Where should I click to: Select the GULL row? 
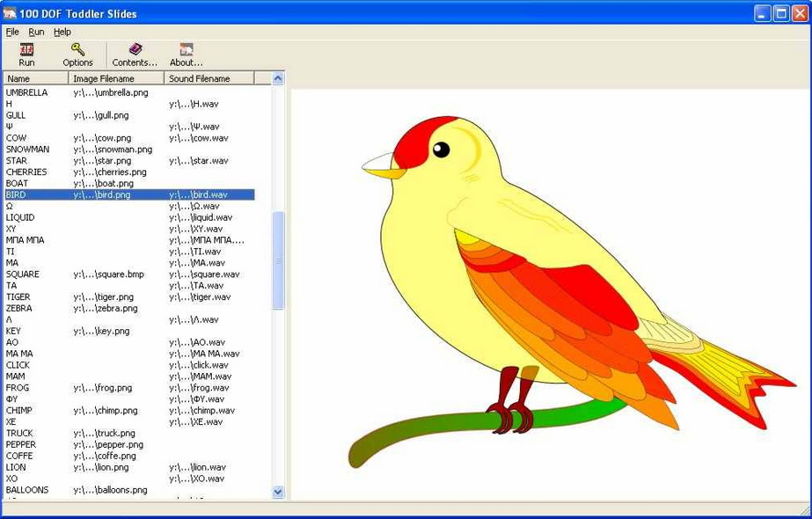click(129, 115)
